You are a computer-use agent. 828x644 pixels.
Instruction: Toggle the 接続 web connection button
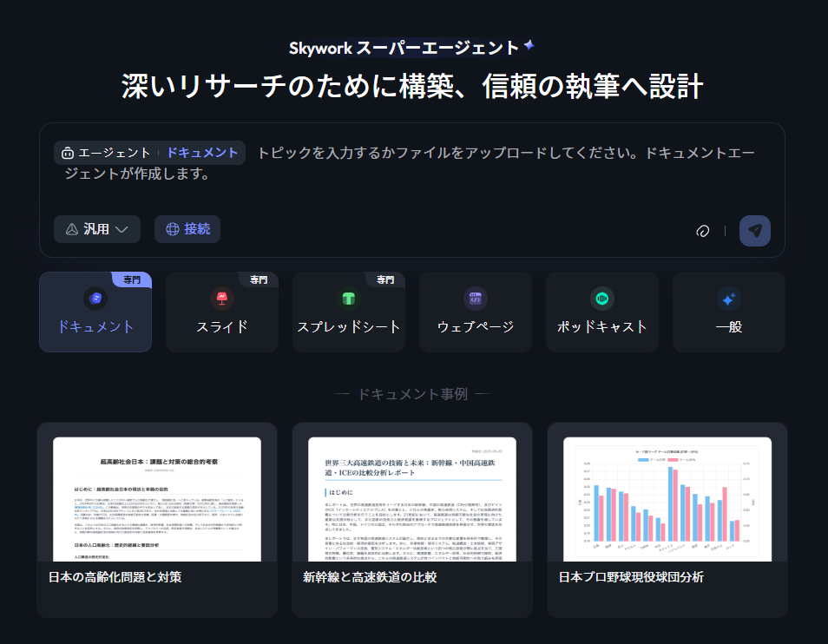click(x=187, y=229)
